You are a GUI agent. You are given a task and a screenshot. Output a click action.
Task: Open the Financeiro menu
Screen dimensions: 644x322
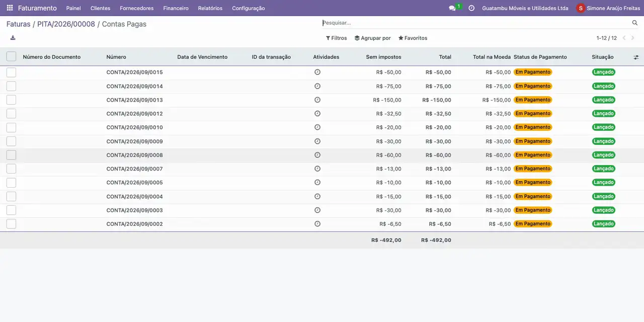pos(176,8)
